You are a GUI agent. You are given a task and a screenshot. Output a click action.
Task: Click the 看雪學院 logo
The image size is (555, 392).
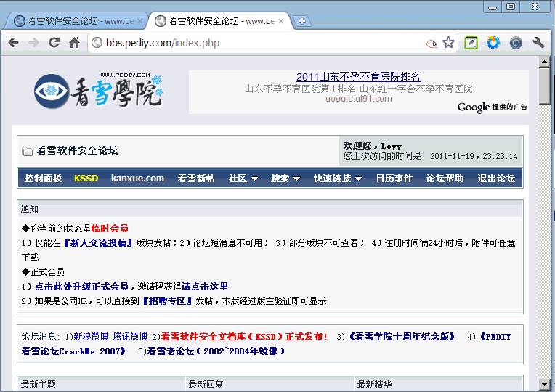(x=98, y=91)
